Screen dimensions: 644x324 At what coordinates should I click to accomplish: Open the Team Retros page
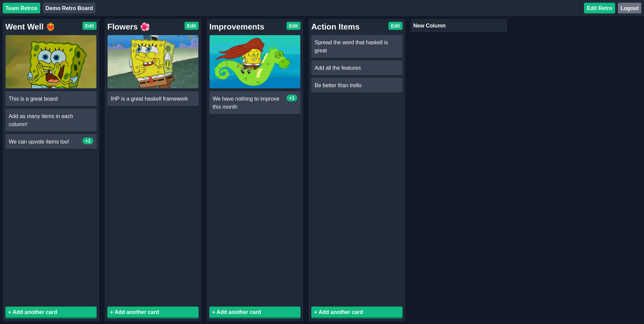tap(21, 8)
